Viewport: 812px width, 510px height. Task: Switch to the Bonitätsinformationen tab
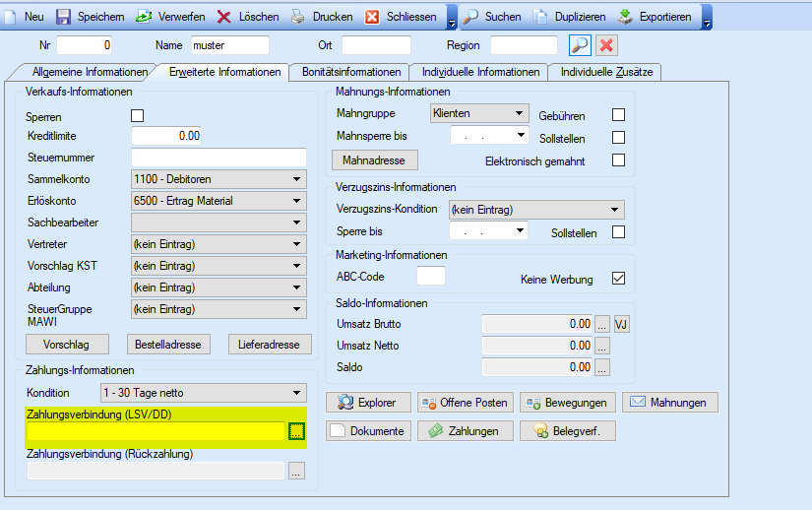click(x=351, y=72)
